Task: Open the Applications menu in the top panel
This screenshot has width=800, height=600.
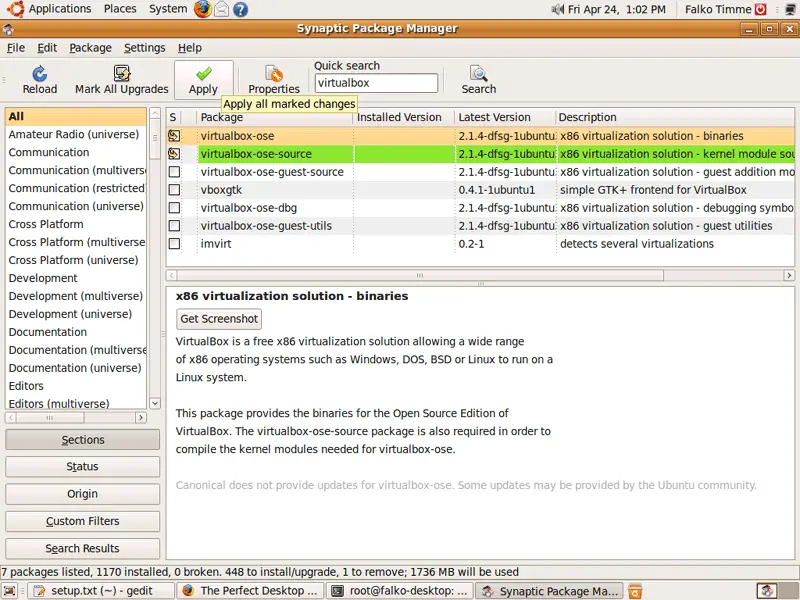Action: coord(60,9)
